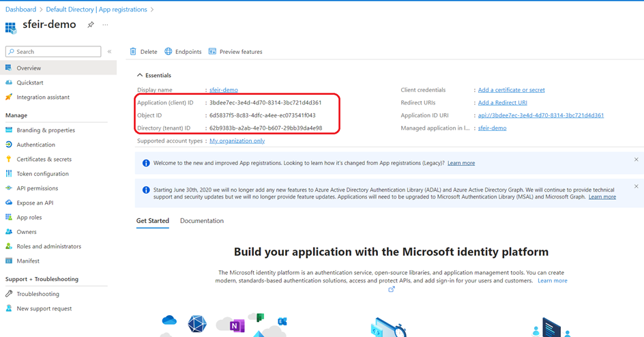
Task: Open Certificates & secrets
Action: [44, 159]
